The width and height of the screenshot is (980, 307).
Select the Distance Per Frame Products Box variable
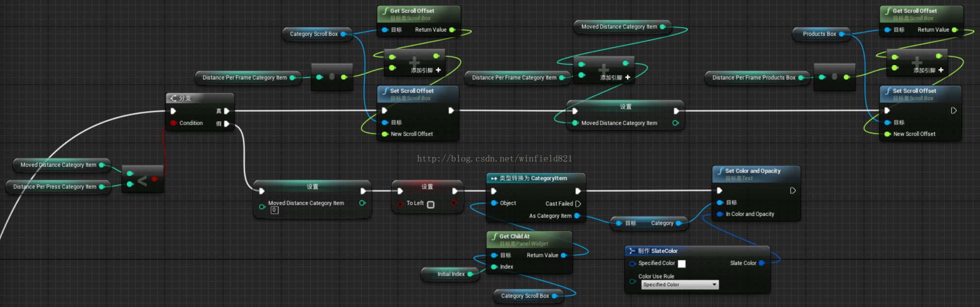[x=758, y=78]
